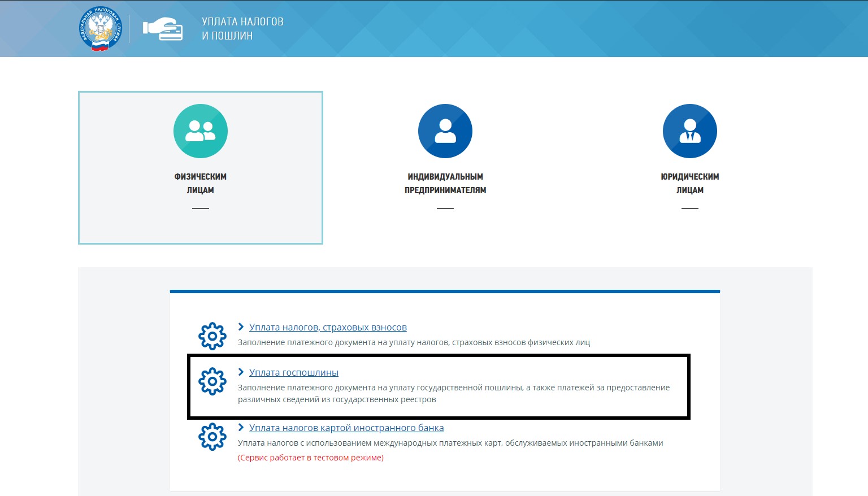Click the businessman icon for Юридическим лицам
This screenshot has width=868, height=496.
click(x=690, y=131)
